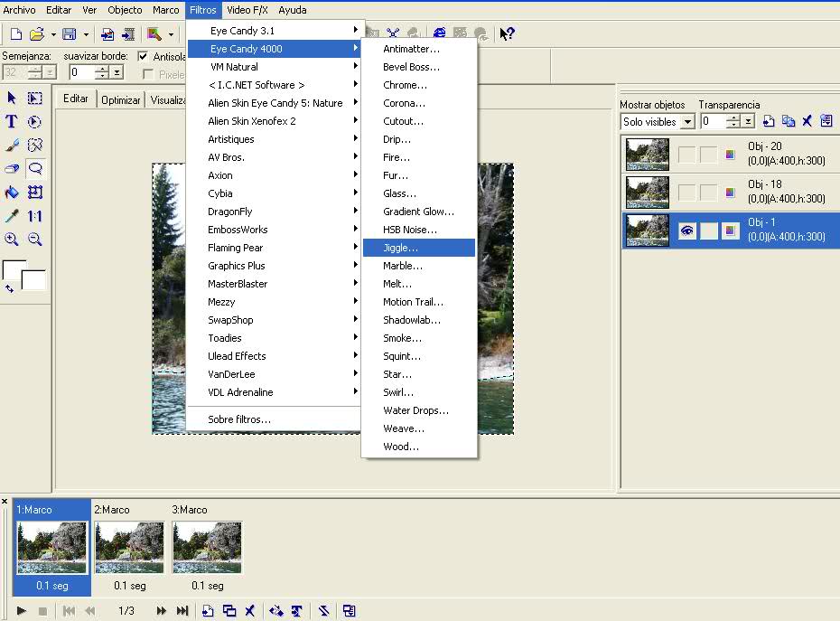Image resolution: width=840 pixels, height=621 pixels.
Task: Open the save button dropdown arrow
Action: click(86, 35)
